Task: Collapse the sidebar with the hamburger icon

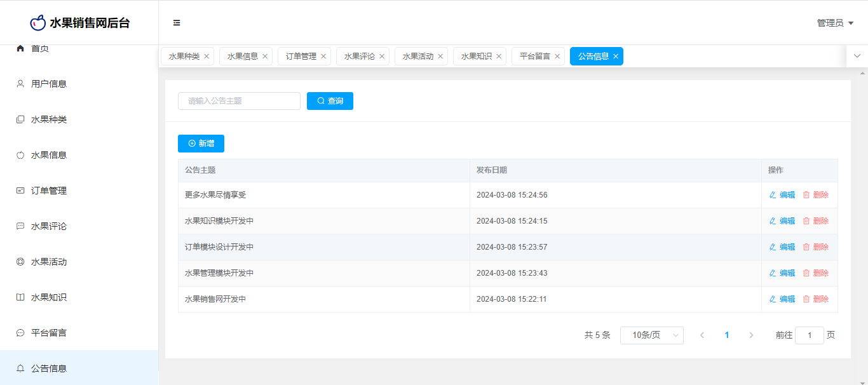Action: pyautogui.click(x=177, y=23)
